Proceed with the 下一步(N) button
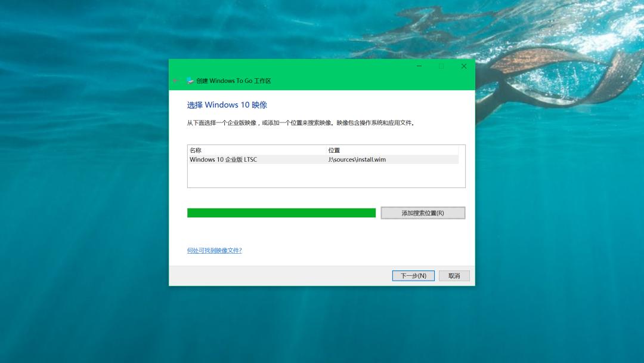This screenshot has width=644, height=363. 413,275
